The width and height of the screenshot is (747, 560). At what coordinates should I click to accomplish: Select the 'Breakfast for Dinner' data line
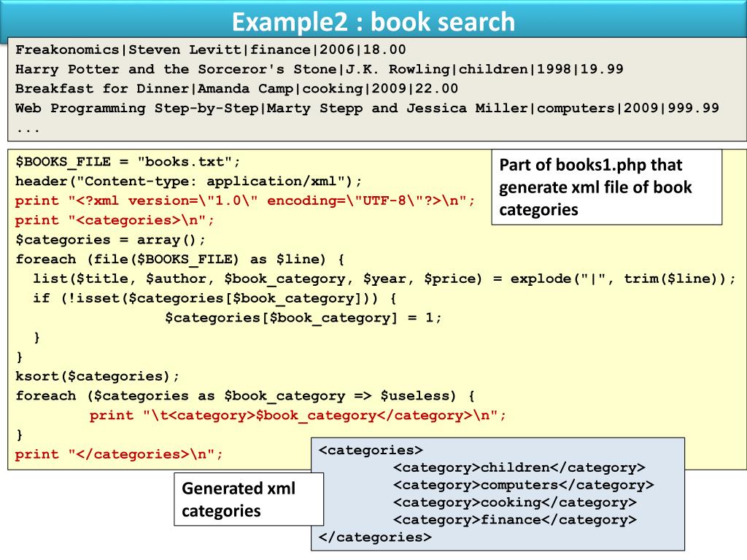point(237,88)
